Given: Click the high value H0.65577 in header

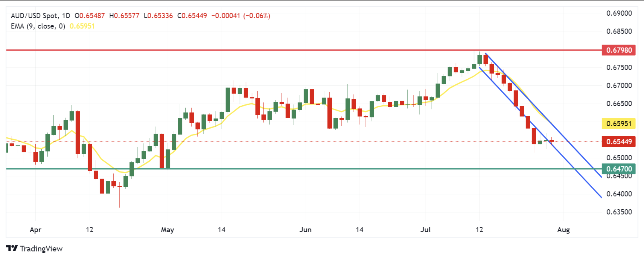Looking at the screenshot, I should click(x=124, y=16).
